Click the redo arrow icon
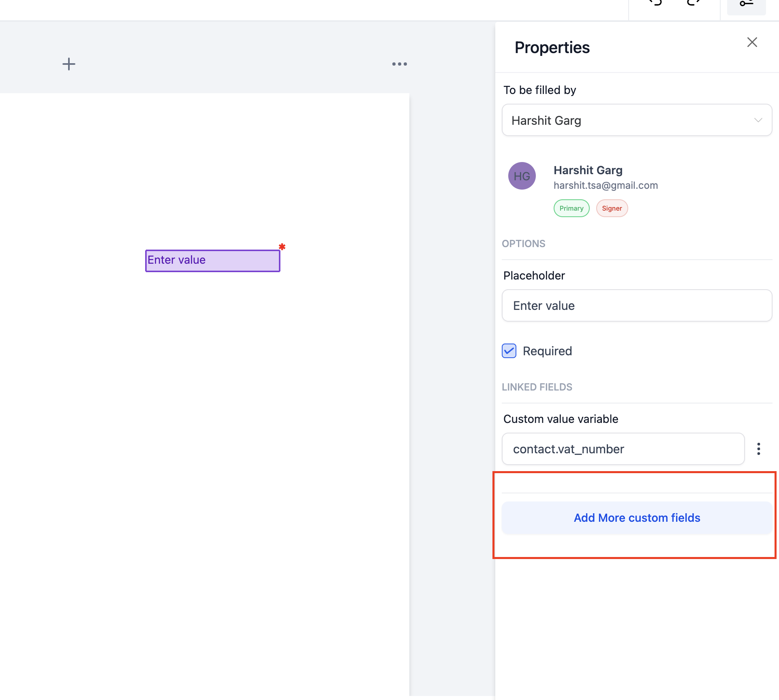779x700 pixels. pos(693,2)
